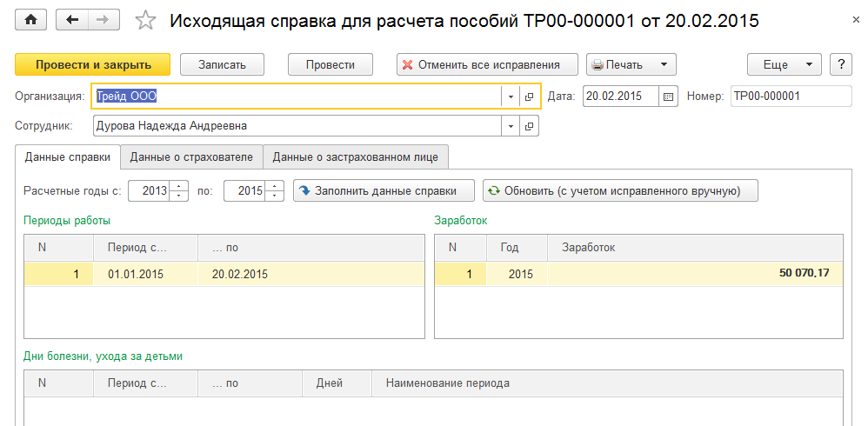The width and height of the screenshot is (868, 426).
Task: Expand the Сотрудник dropdown list
Action: pos(511,126)
